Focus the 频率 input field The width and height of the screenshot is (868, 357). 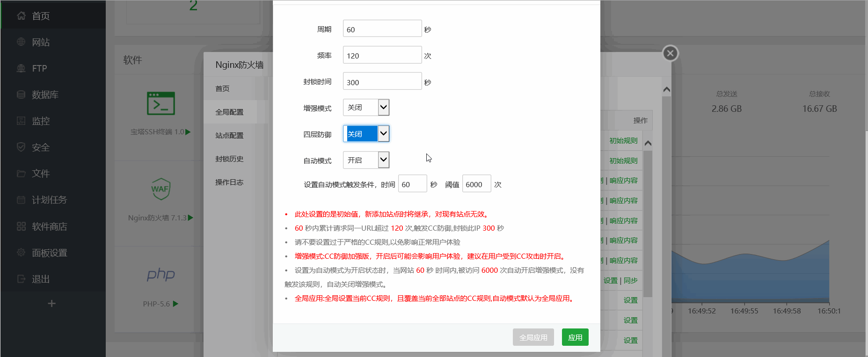click(x=382, y=55)
